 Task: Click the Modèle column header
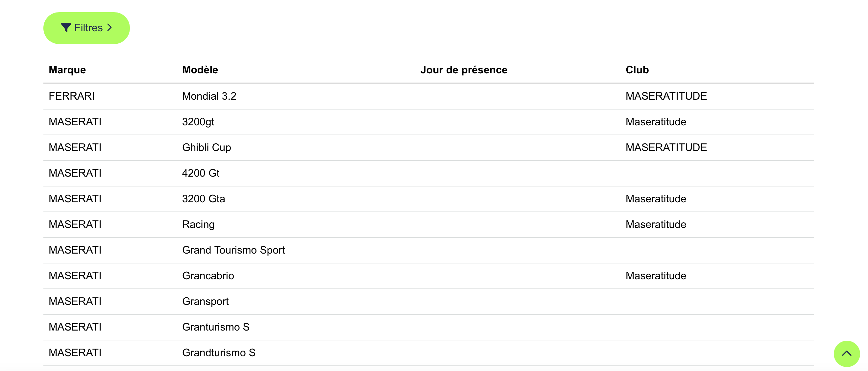tap(200, 70)
